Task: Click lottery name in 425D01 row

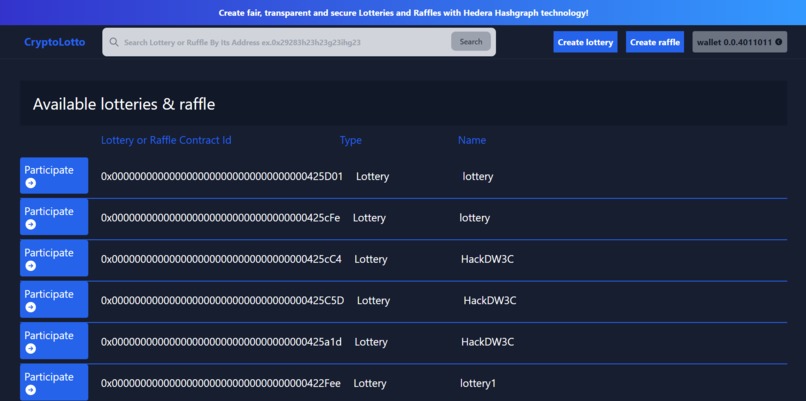Action: click(x=478, y=177)
